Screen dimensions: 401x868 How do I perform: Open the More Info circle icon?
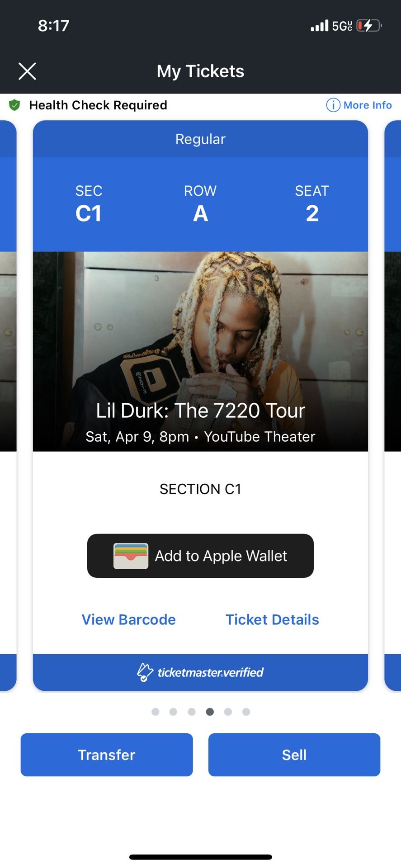coord(333,105)
